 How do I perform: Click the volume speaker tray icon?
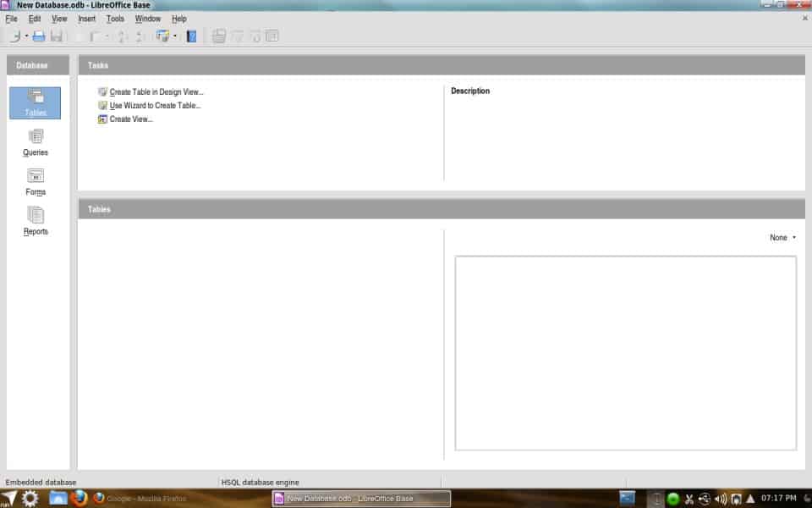coord(721,500)
